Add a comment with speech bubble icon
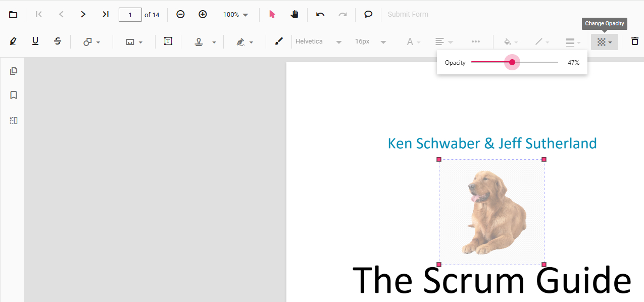Viewport: 644px width, 302px height. 368,14
